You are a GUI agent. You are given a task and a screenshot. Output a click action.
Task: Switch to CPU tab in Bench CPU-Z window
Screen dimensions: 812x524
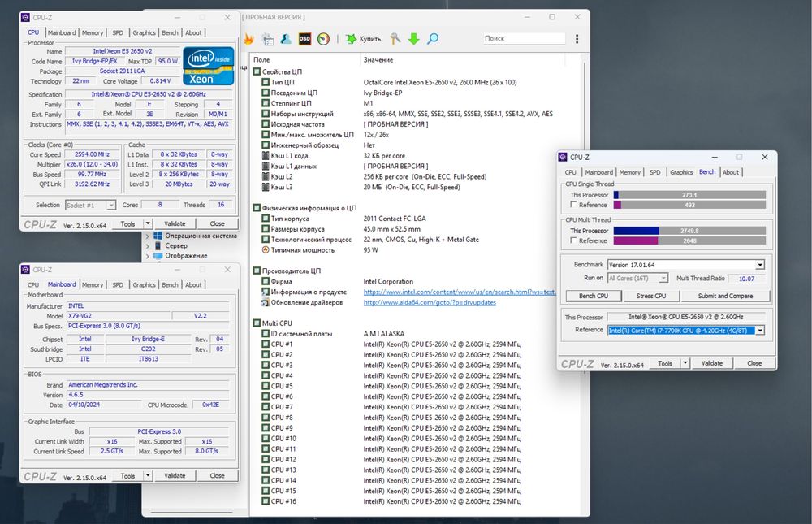571,172
